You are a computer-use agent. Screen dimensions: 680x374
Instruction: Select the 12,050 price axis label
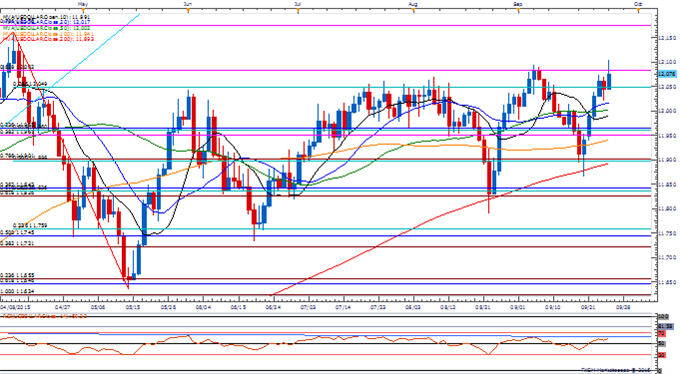tap(667, 87)
